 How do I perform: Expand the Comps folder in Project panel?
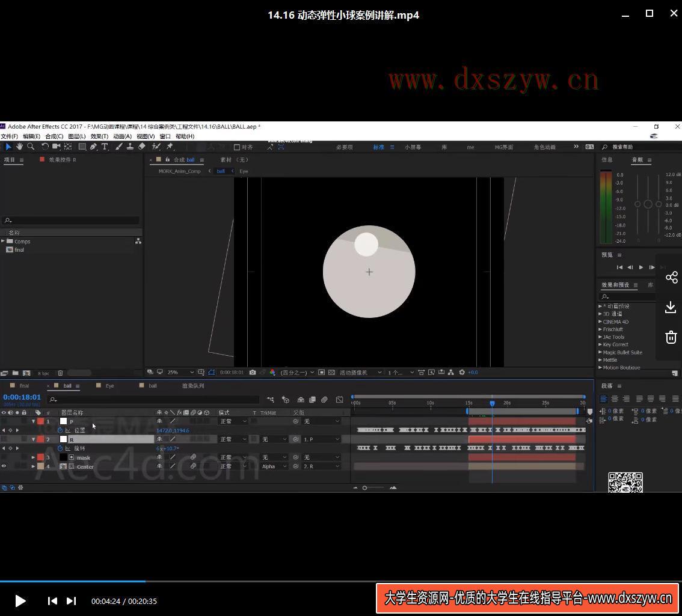coord(3,241)
